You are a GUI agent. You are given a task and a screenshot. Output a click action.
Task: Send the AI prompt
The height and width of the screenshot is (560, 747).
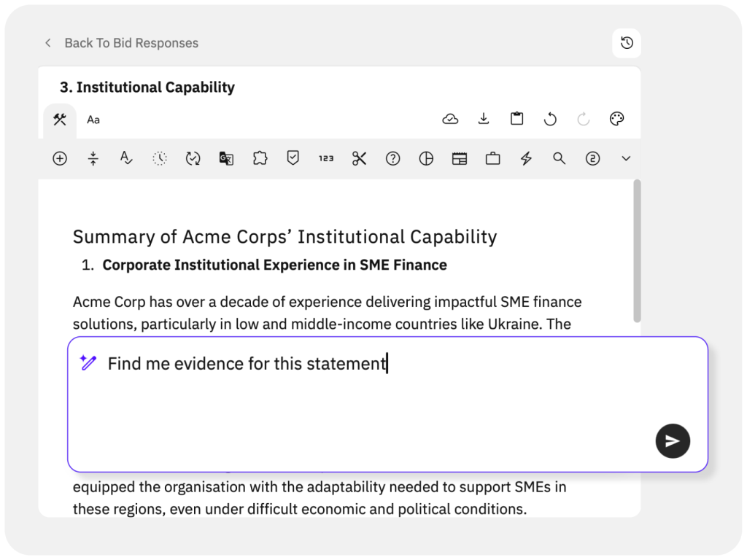(x=672, y=440)
